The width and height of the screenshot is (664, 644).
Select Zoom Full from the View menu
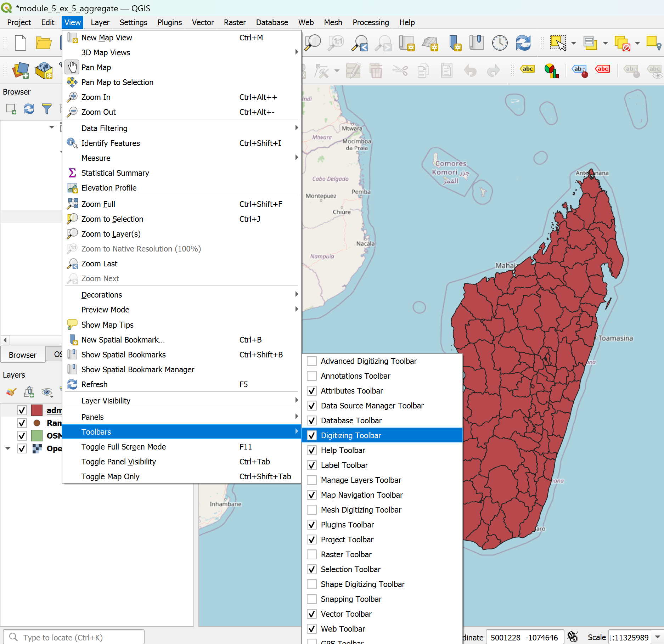98,204
